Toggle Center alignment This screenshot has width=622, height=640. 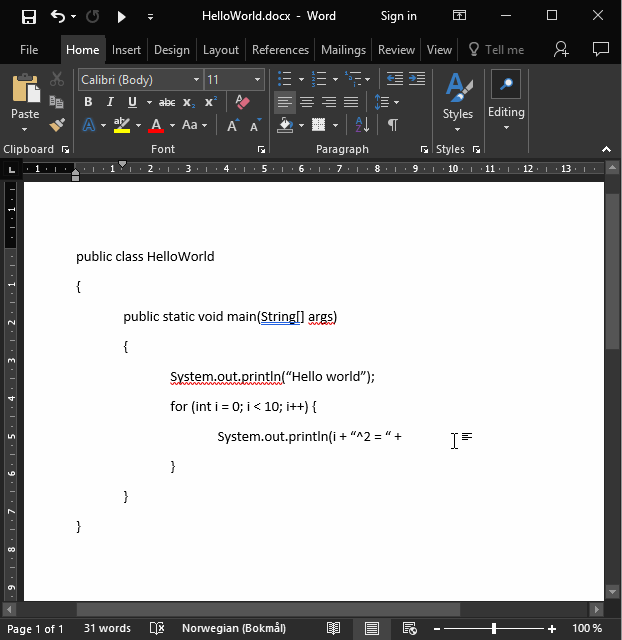pos(307,102)
